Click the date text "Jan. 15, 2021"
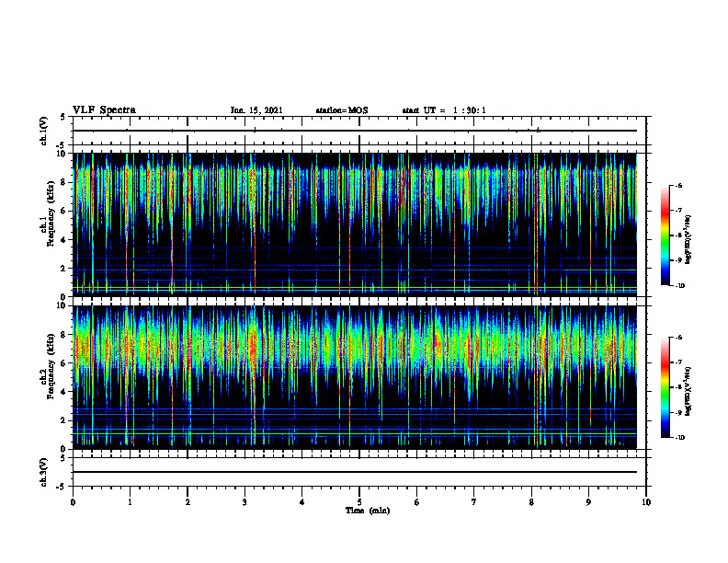728x563 pixels. coord(256,110)
